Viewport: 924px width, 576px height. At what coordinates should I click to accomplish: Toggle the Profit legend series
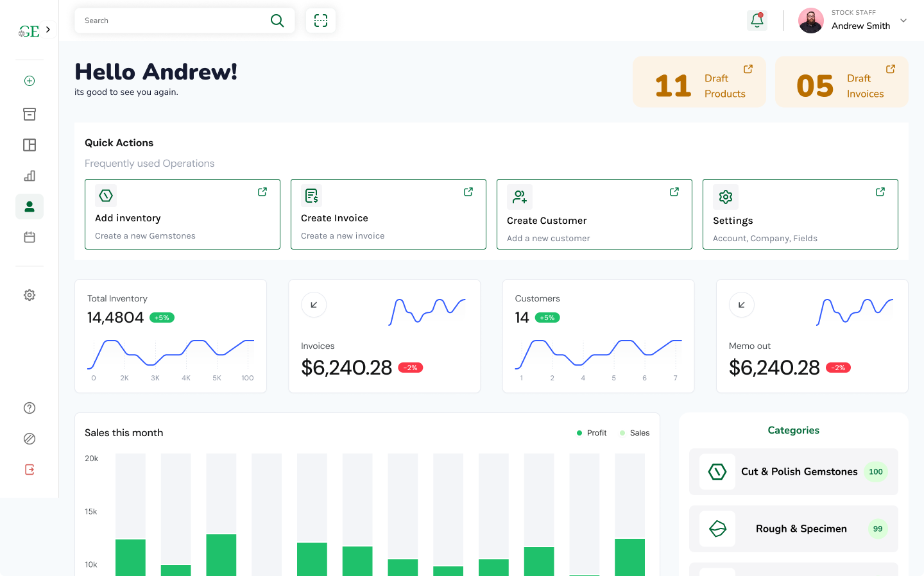point(592,433)
